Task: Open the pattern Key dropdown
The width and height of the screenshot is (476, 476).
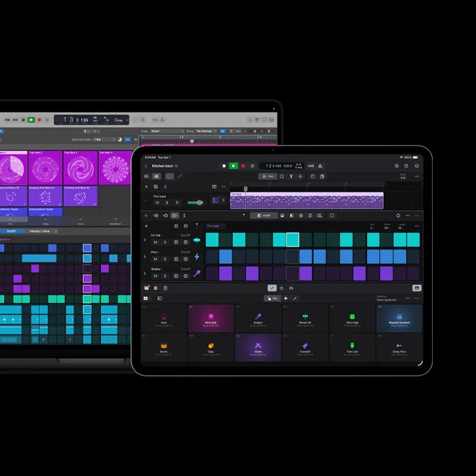Action: pyautogui.click(x=372, y=226)
